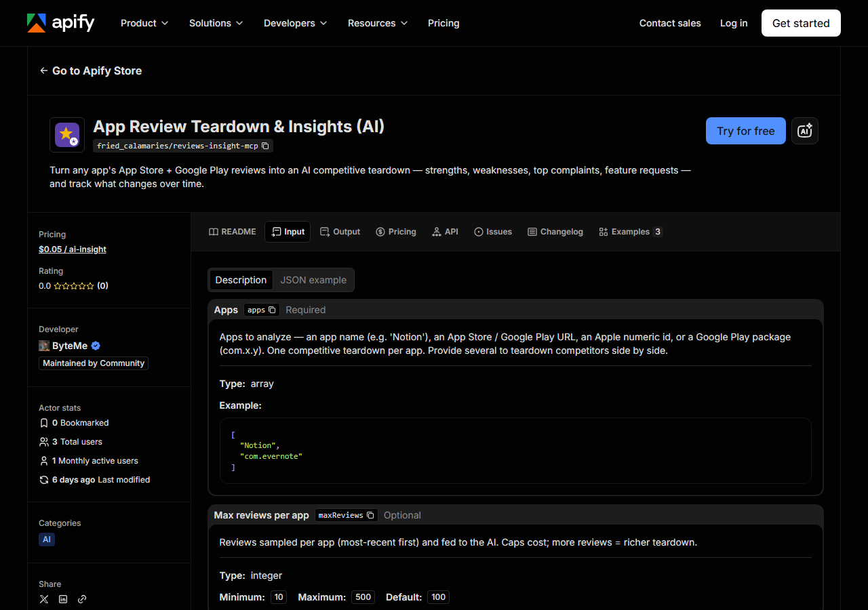The height and width of the screenshot is (610, 868).
Task: Click the Maximum value 500
Action: click(363, 597)
